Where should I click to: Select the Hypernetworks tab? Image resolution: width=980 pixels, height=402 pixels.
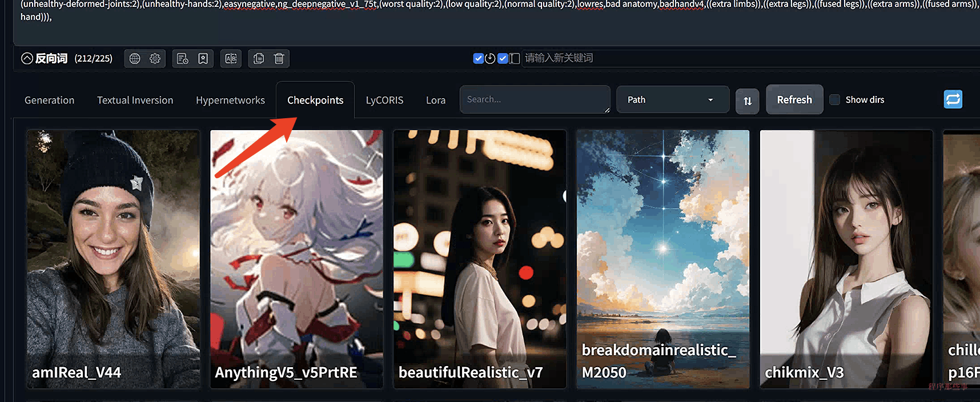coord(230,100)
